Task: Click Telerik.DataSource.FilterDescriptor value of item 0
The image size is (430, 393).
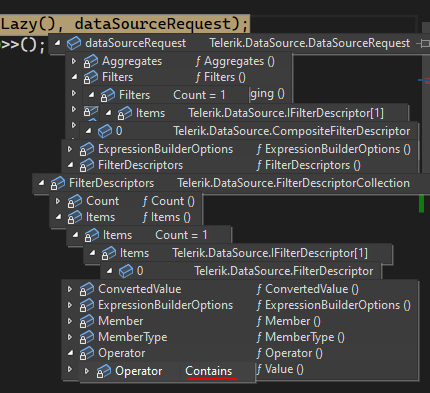Action: click(284, 271)
